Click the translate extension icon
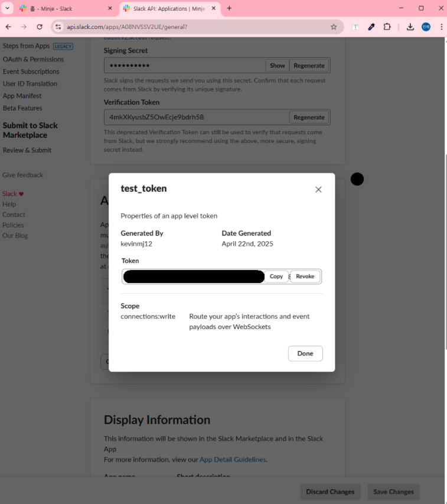Image resolution: width=447 pixels, height=504 pixels. [x=355, y=27]
